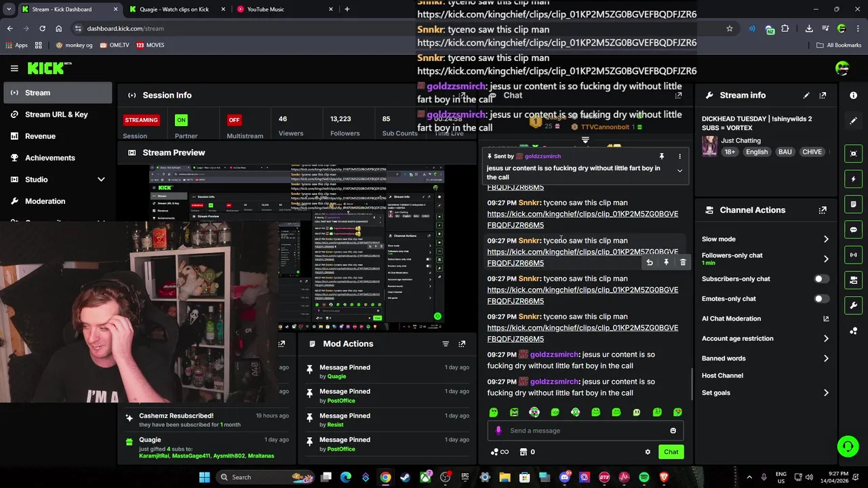
Task: Click the channel actions widget icon in right toolbar
Action: point(853,280)
